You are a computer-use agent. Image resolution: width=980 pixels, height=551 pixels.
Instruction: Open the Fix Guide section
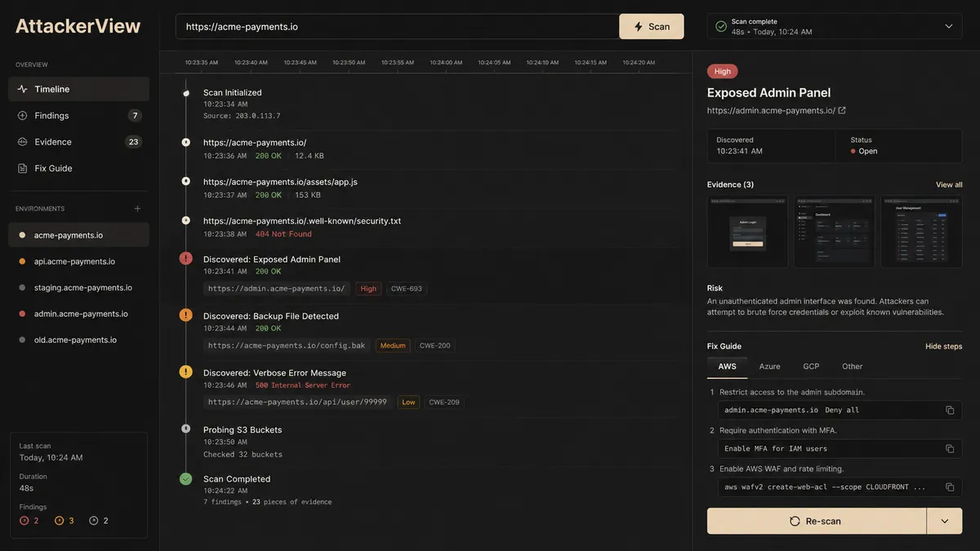78,168
